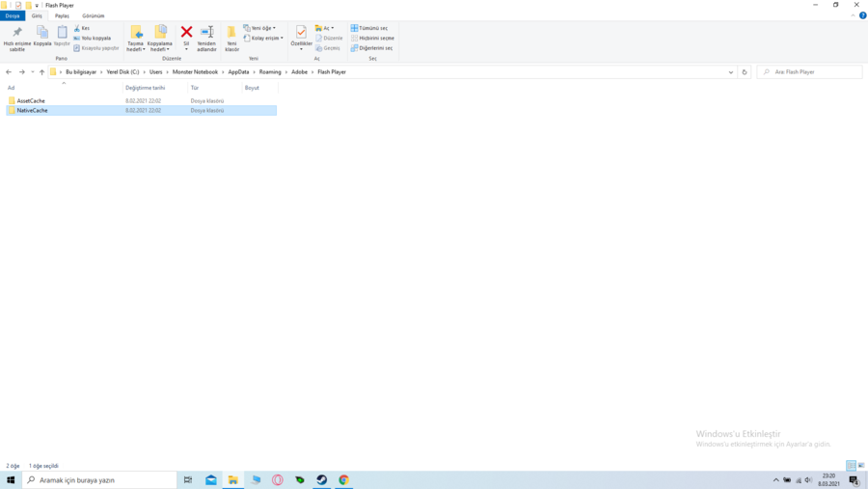Viewport: 868px width, 489px height.
Task: Switch to large icons view
Action: [861, 466]
